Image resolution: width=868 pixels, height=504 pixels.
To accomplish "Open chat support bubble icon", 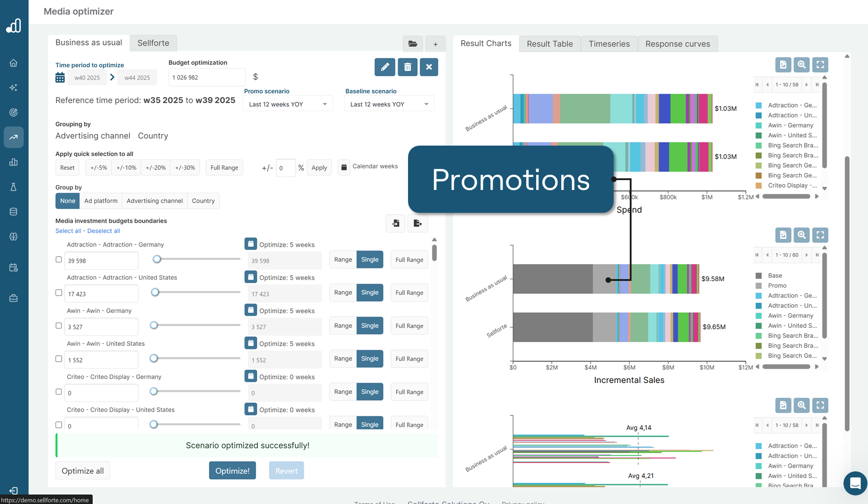I will click(855, 483).
